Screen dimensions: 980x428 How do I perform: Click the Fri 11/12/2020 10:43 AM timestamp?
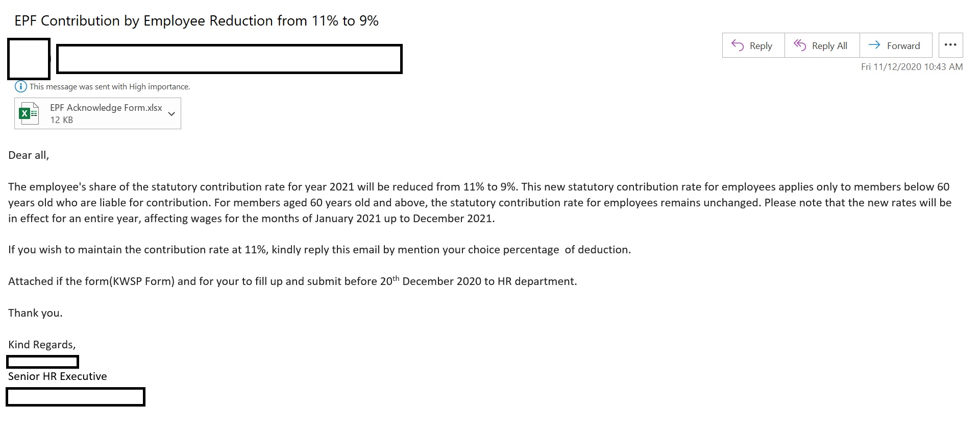click(x=912, y=67)
